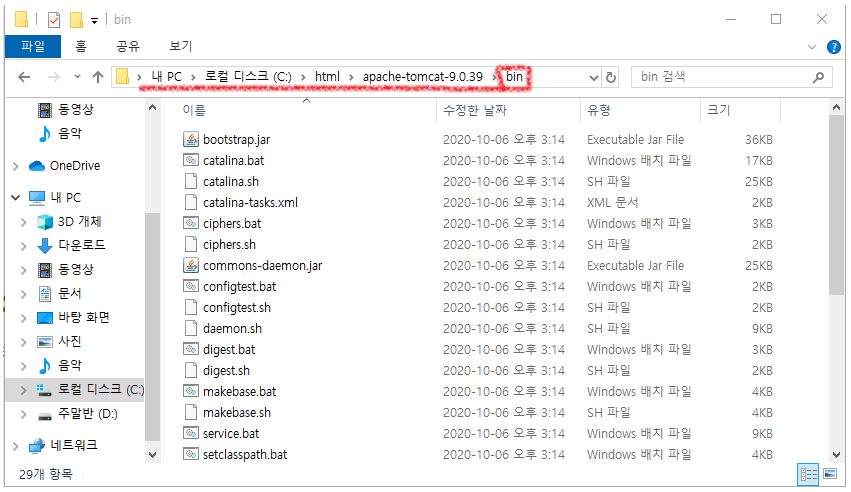Click the 3D 개체 cube icon

click(45, 221)
